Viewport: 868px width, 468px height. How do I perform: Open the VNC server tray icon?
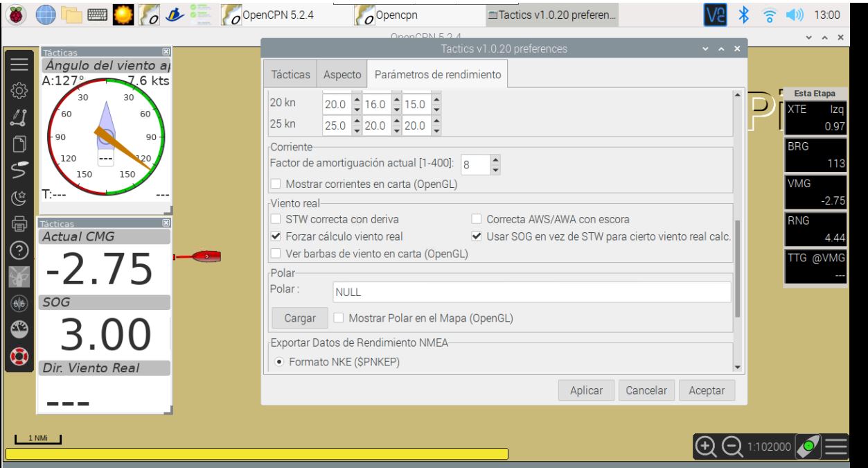tap(717, 14)
